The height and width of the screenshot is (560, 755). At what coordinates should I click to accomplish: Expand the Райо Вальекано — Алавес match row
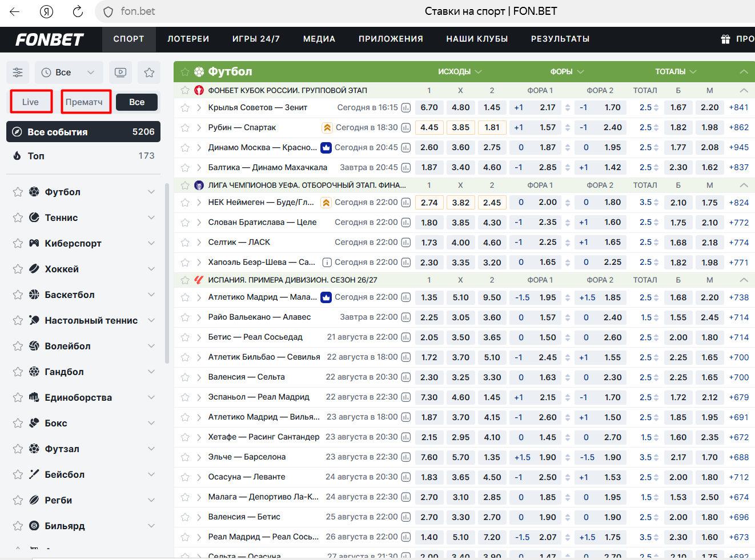pos(199,317)
